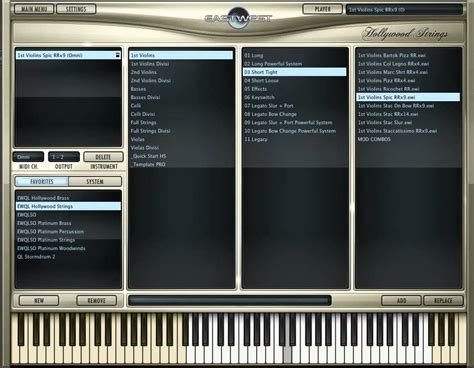Switch to the System tab
474x368 pixels.
[x=95, y=182]
